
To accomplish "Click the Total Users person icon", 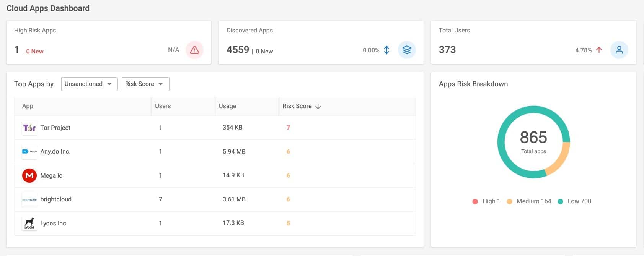I will [619, 50].
